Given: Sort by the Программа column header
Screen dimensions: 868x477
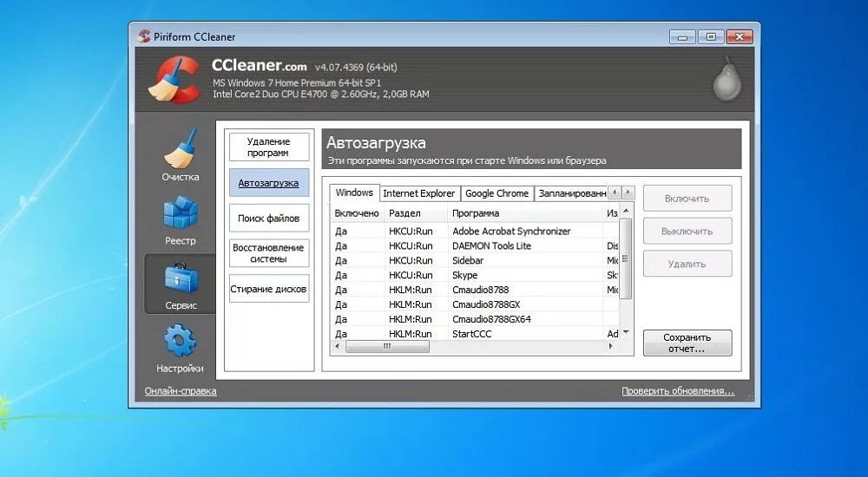Looking at the screenshot, I should (525, 213).
